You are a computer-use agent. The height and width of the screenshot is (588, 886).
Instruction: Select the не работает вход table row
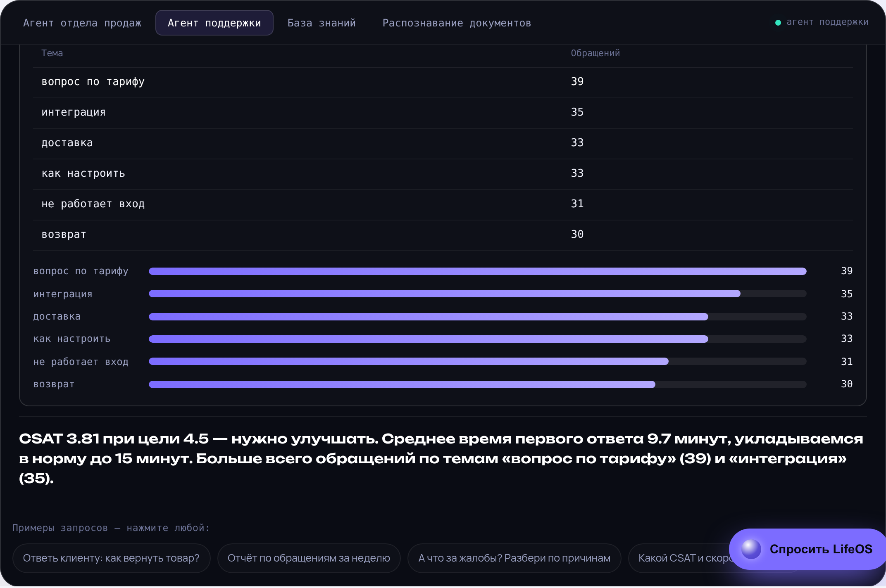[x=443, y=204]
